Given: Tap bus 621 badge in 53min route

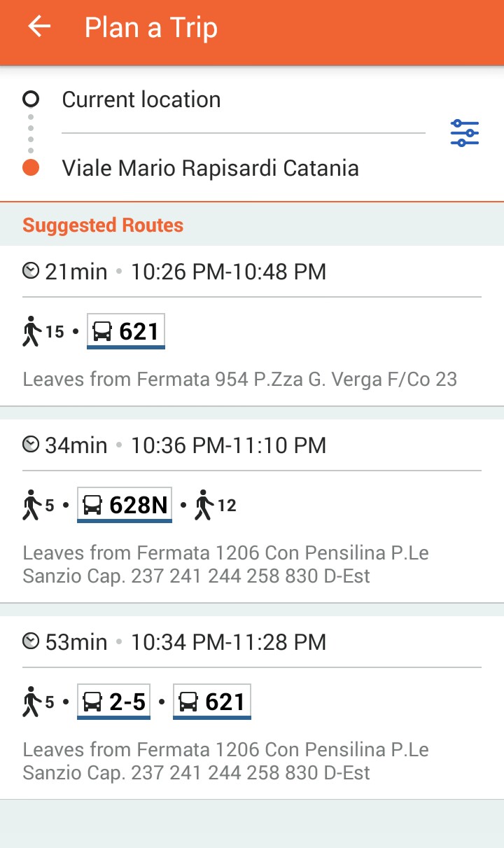Looking at the screenshot, I should pyautogui.click(x=212, y=702).
